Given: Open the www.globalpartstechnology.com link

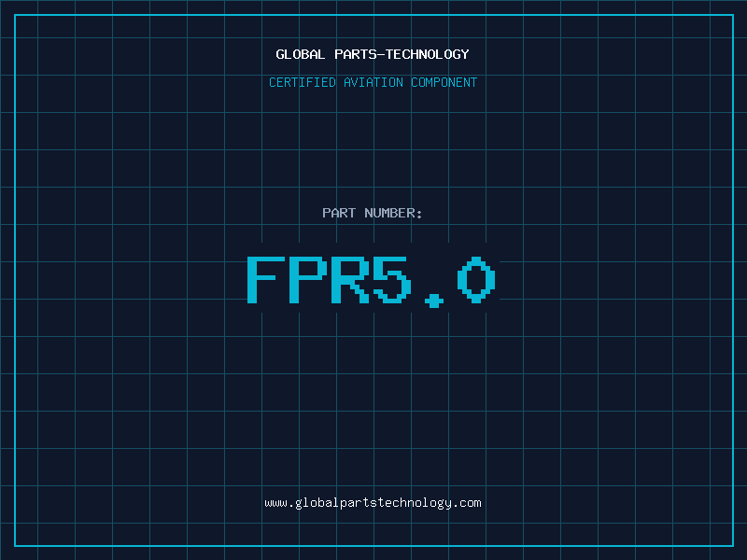Looking at the screenshot, I should [x=373, y=502].
